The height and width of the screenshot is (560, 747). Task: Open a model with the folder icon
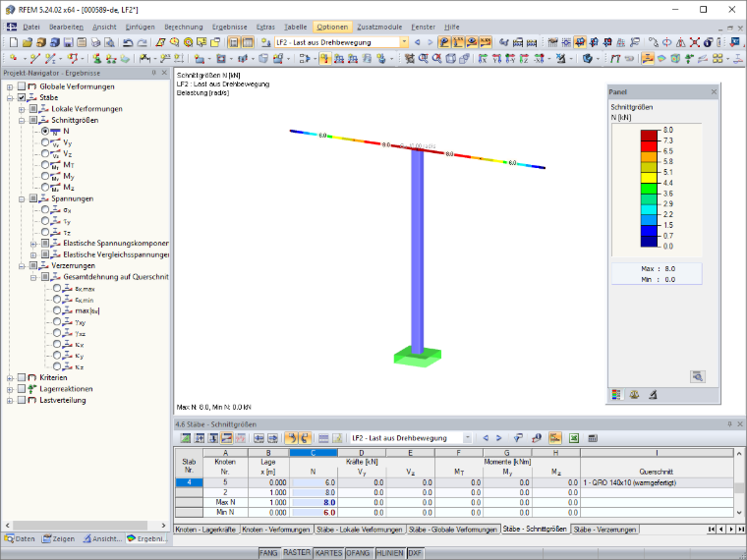click(28, 42)
